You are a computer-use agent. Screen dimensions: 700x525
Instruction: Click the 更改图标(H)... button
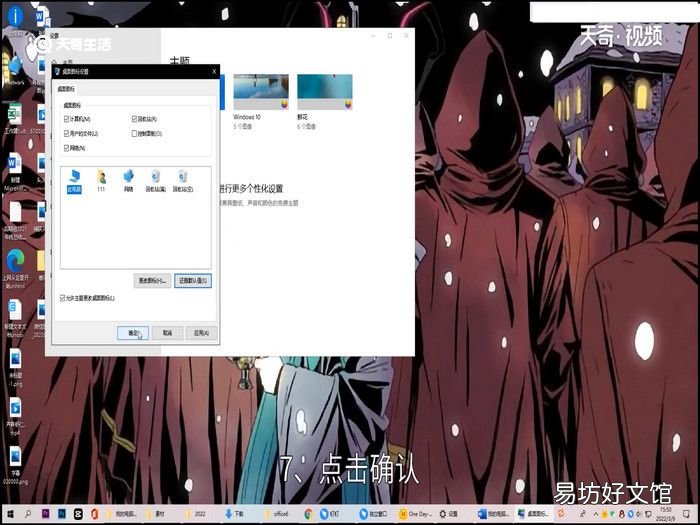[152, 281]
